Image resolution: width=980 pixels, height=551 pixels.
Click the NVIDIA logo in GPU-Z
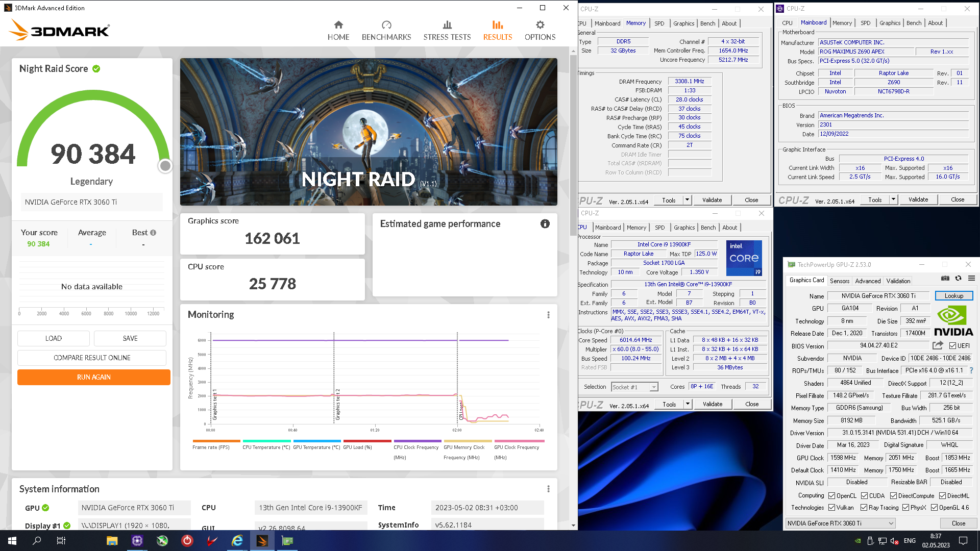(953, 320)
